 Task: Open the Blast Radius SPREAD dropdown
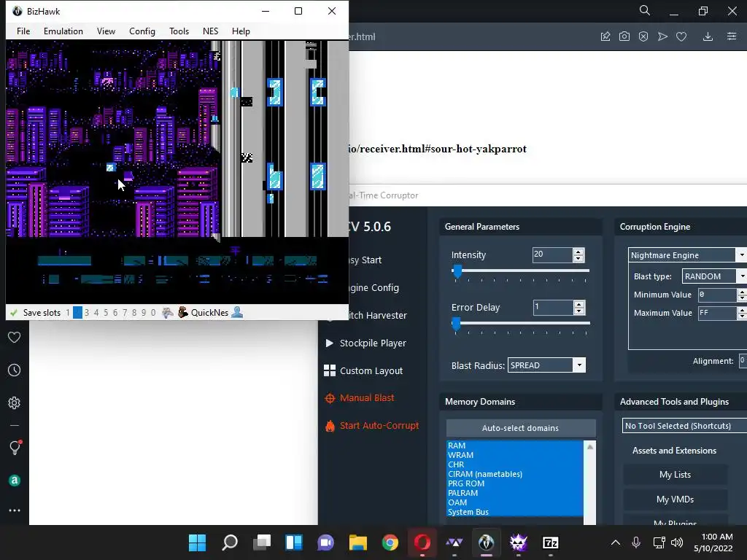pos(579,365)
